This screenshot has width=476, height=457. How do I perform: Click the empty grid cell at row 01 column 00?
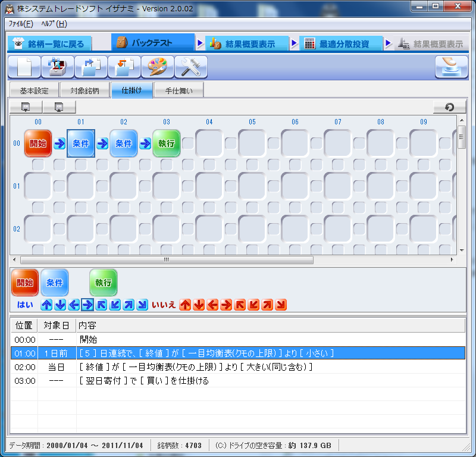(x=38, y=186)
